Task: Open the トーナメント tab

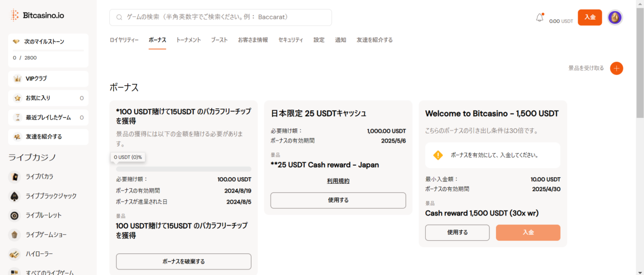Action: (x=188, y=40)
